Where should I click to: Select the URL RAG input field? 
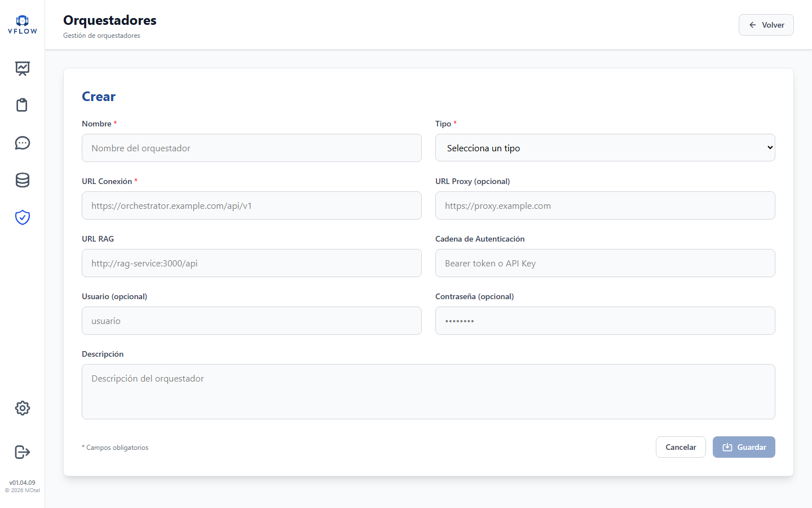coord(251,263)
